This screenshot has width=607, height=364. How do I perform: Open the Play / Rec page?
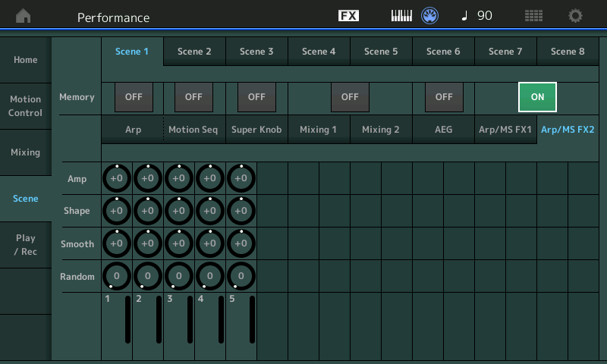26,244
